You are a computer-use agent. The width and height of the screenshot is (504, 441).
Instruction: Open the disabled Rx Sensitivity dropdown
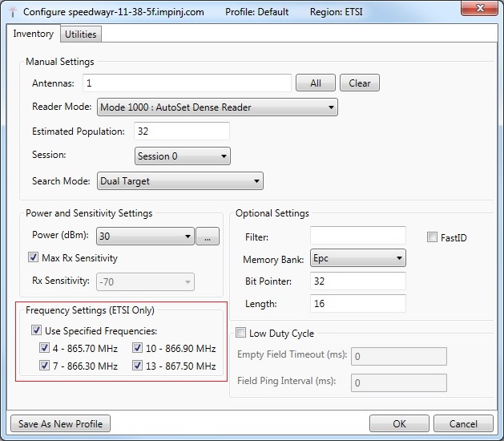[x=145, y=281]
